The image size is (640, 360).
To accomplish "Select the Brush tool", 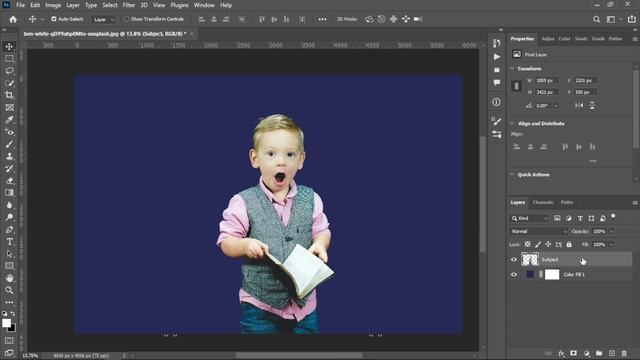I will point(9,144).
